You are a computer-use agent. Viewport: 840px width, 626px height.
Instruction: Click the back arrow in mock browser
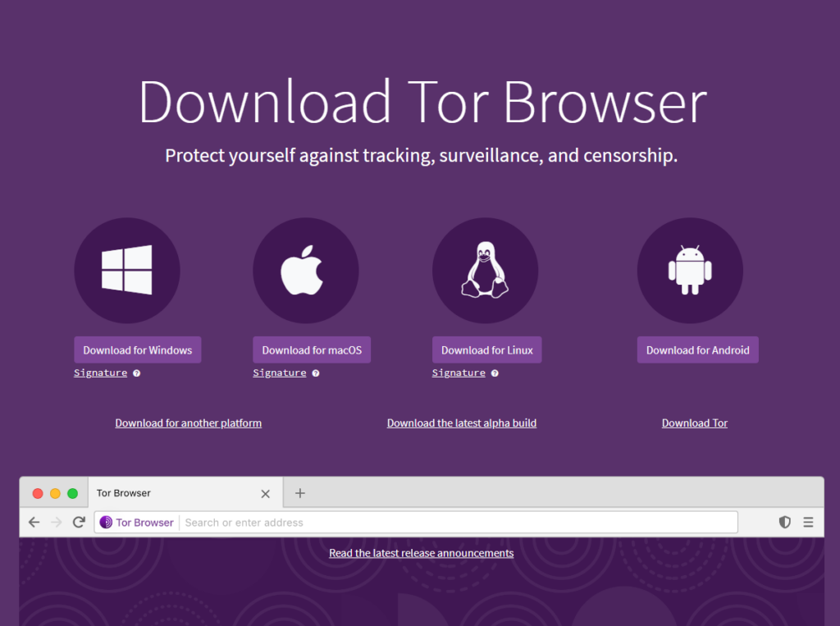tap(34, 522)
